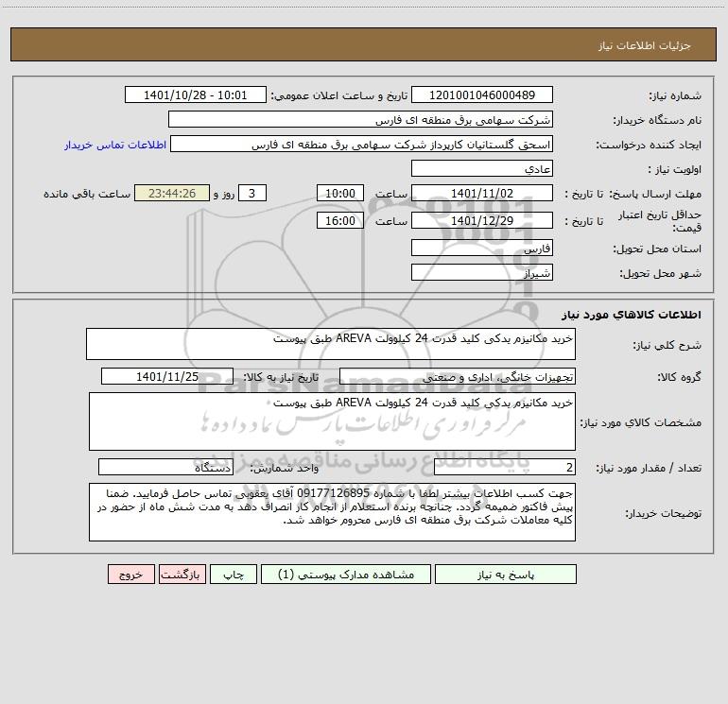Click the 'شماره نیاز:' label

(x=675, y=95)
